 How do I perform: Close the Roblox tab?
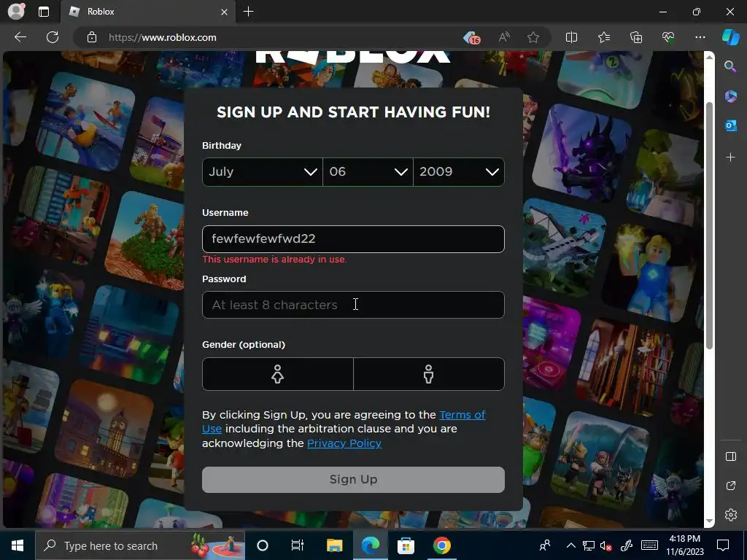pos(225,12)
